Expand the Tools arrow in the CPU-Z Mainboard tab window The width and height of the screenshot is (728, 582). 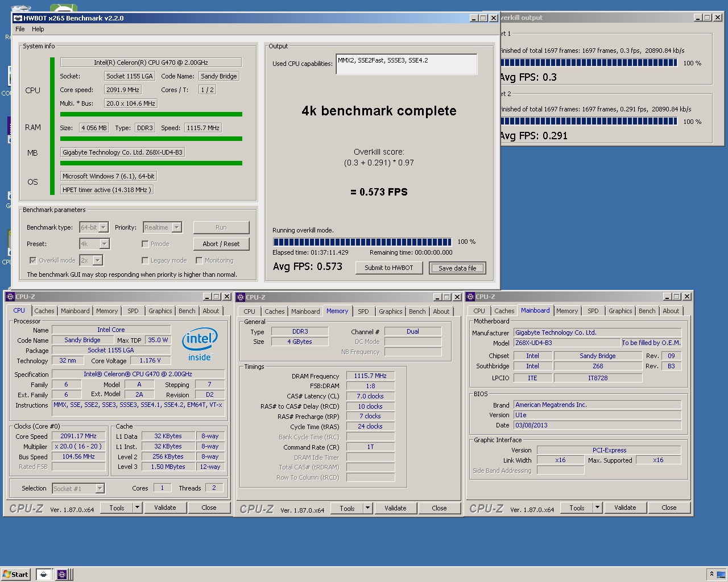[x=597, y=508]
